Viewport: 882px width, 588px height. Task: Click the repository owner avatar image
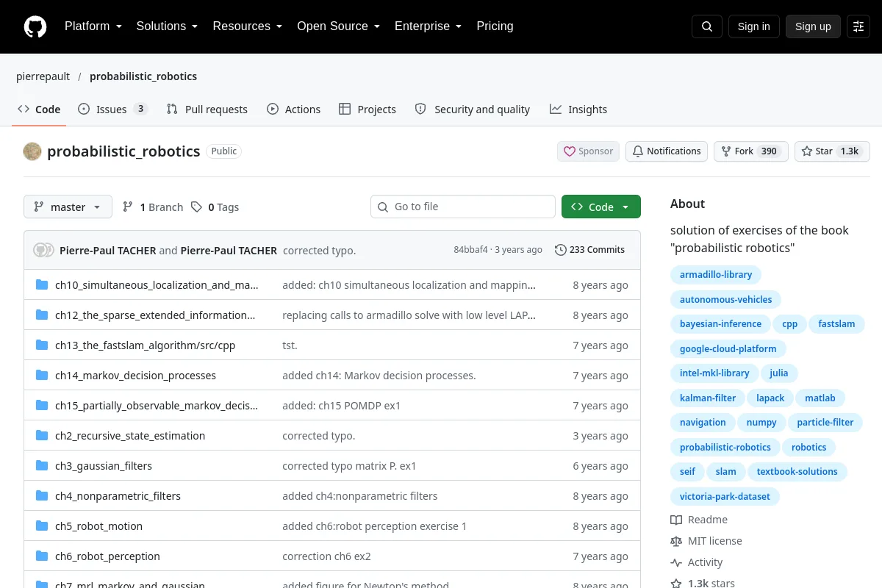(32, 151)
